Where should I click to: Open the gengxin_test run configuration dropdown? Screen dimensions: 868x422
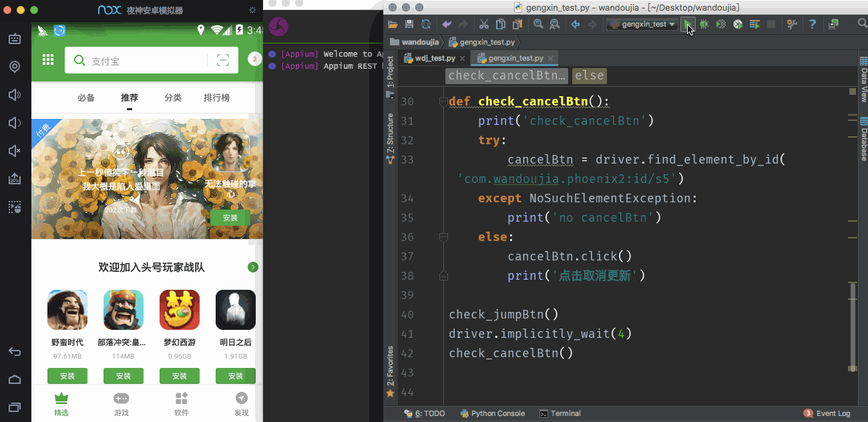642,24
